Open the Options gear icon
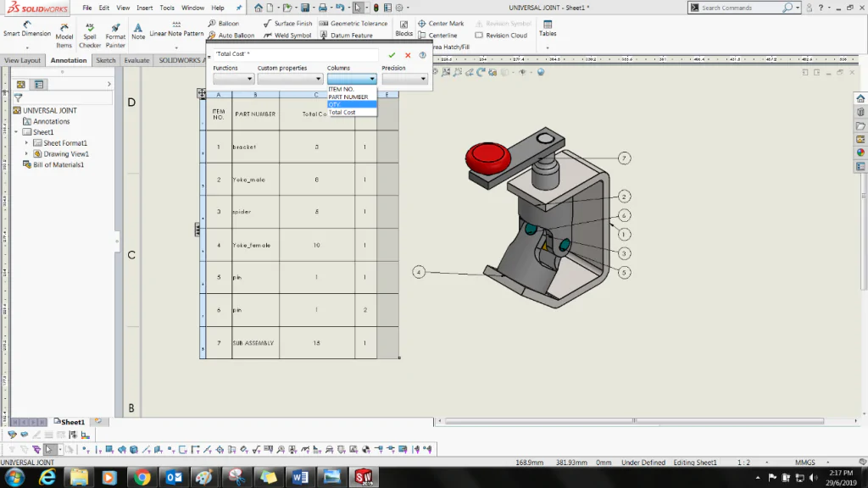868x488 pixels. [x=399, y=8]
